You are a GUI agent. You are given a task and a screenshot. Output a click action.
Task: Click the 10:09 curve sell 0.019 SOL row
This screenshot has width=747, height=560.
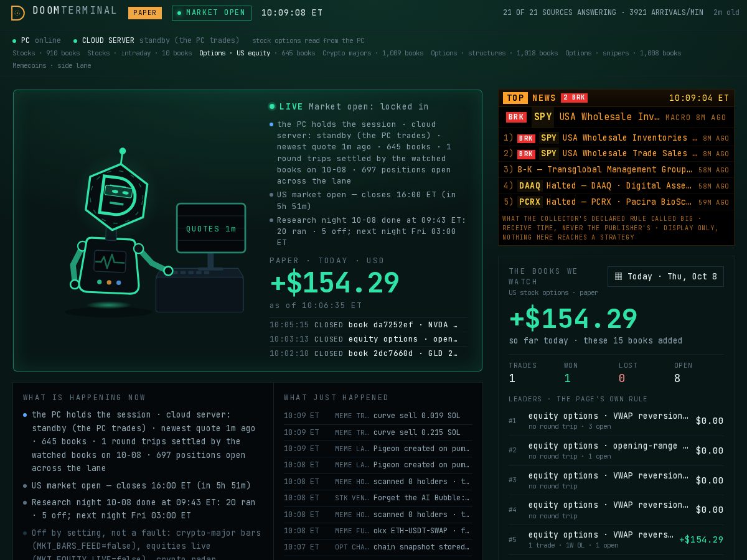click(378, 416)
